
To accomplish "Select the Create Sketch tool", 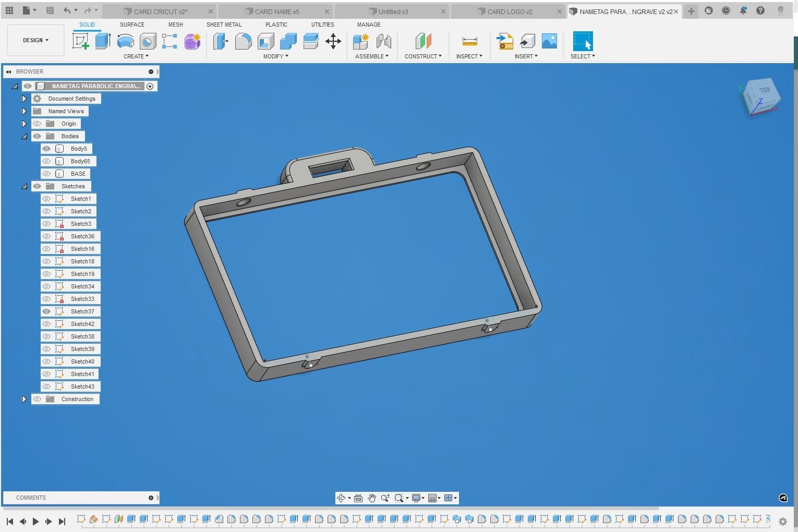I will tap(81, 41).
